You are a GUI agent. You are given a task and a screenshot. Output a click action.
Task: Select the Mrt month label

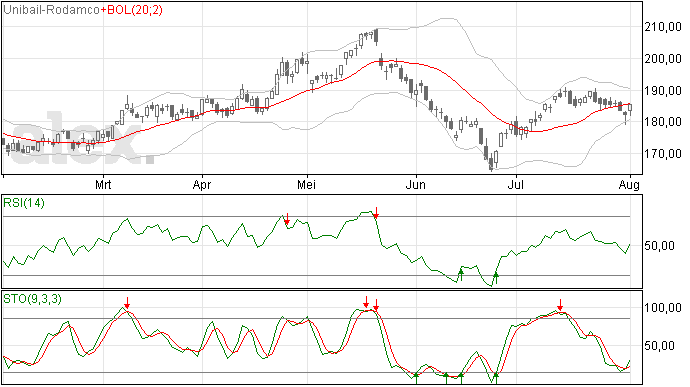(x=103, y=184)
